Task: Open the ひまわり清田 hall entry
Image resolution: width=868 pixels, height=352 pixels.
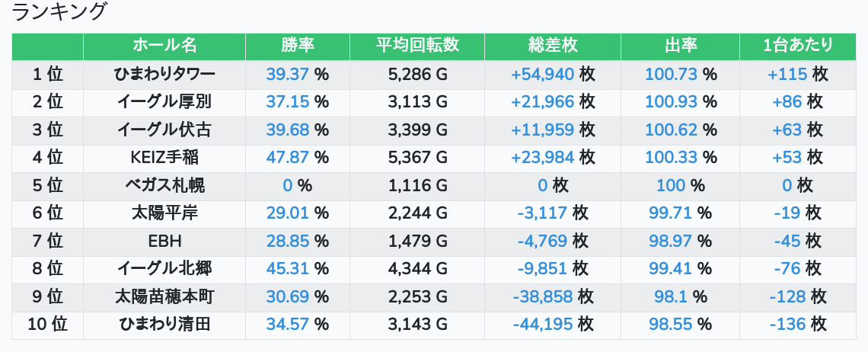Action: [164, 324]
